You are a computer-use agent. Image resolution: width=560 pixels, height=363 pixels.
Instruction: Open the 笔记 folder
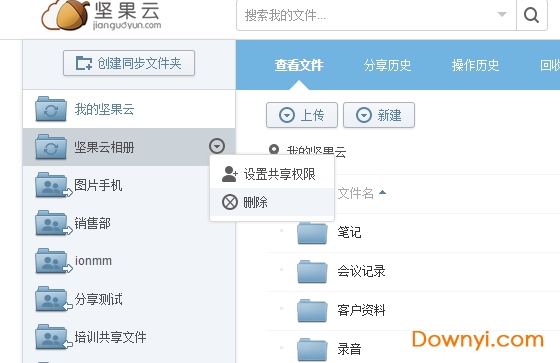click(349, 232)
